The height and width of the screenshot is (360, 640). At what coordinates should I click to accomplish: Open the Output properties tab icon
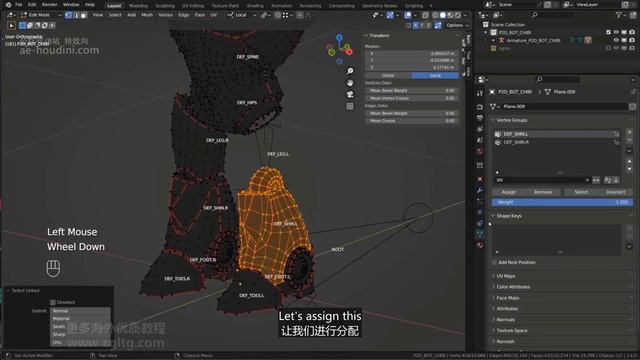tap(480, 118)
